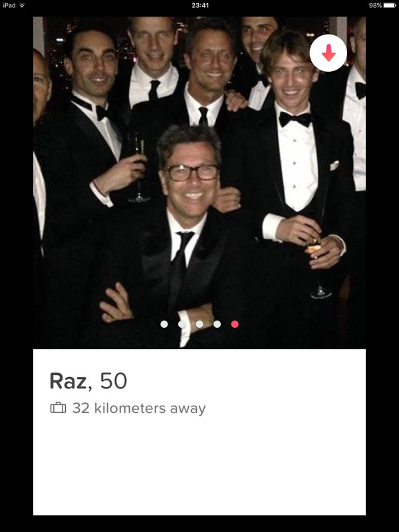Tap the active pink fifth photo dot
The image size is (399, 532).
click(235, 325)
